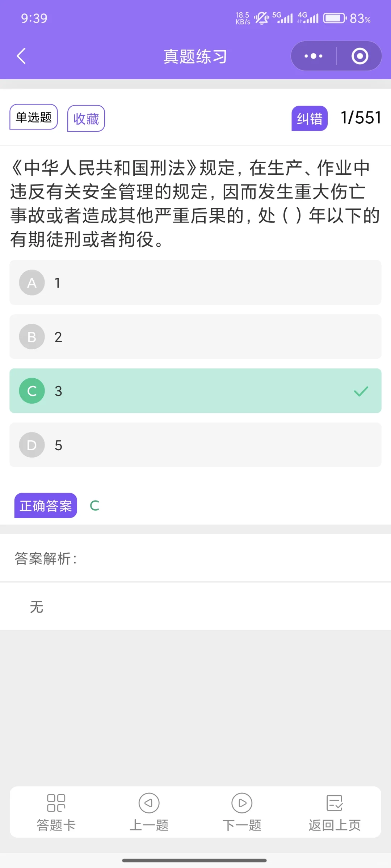Go to previous question arrow icon
Screen dimensions: 391x868
point(149,803)
